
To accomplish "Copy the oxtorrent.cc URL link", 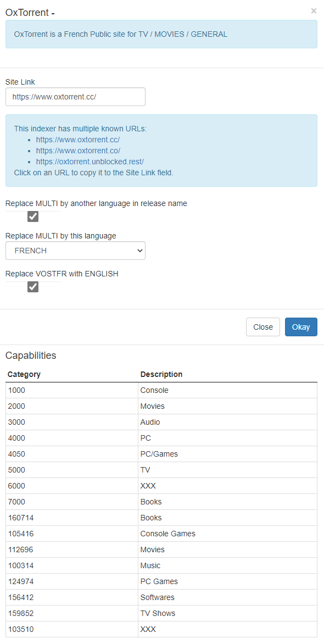I will pyautogui.click(x=78, y=140).
